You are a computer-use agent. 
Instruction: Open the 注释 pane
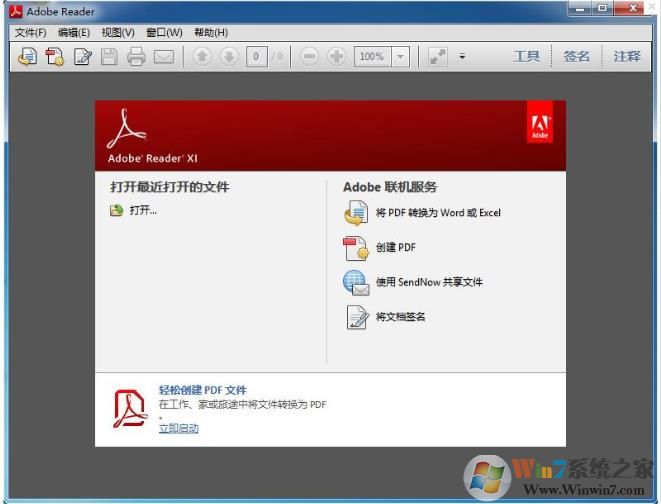626,56
